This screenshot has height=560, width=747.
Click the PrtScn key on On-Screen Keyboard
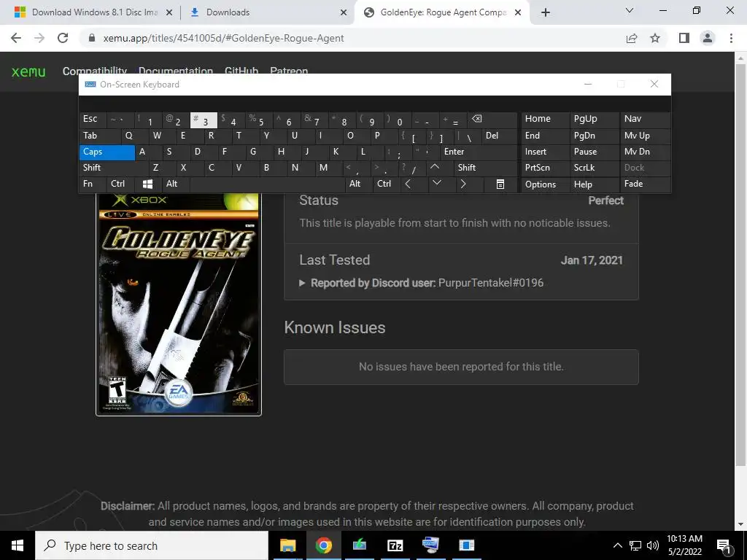(x=544, y=168)
